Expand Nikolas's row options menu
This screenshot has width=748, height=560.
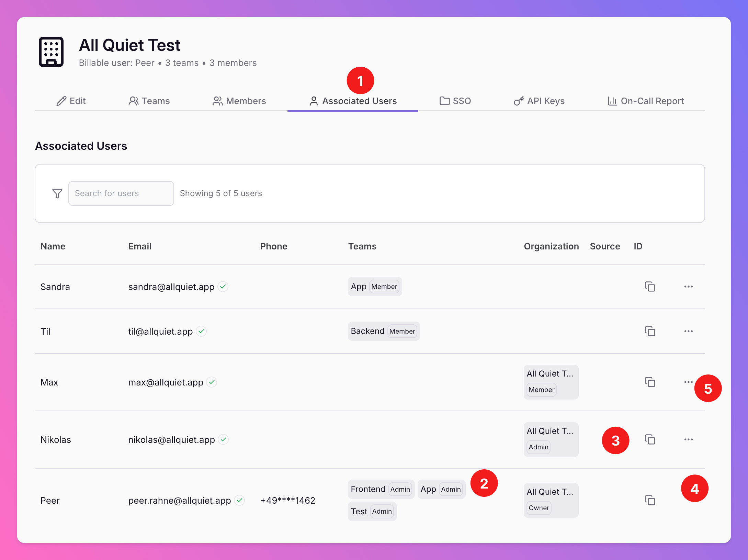[688, 439]
